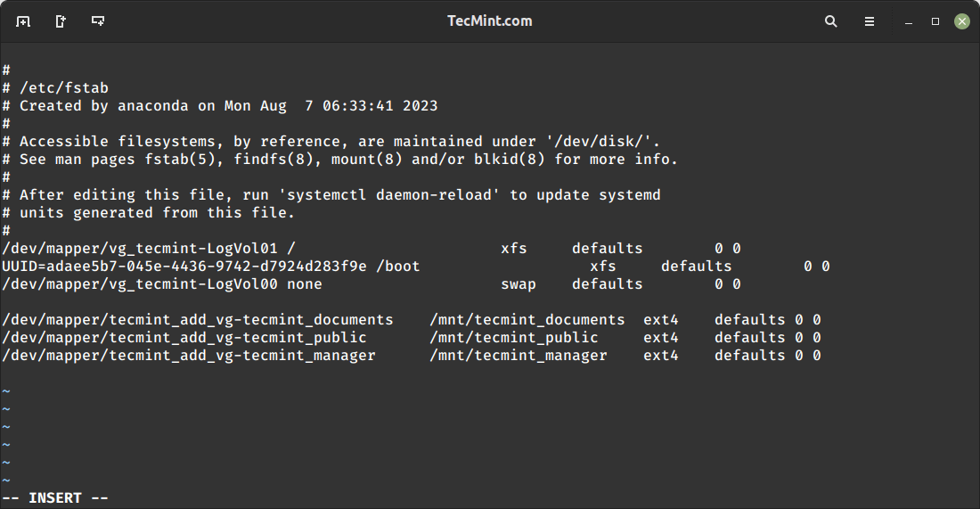The image size is (980, 509).
Task: Click the new tab icon in header
Action: (23, 21)
